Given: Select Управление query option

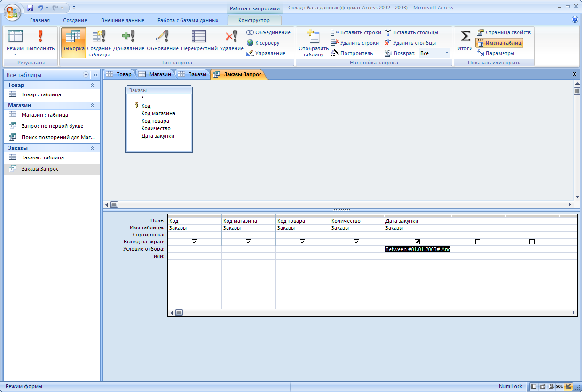Looking at the screenshot, I should 266,53.
